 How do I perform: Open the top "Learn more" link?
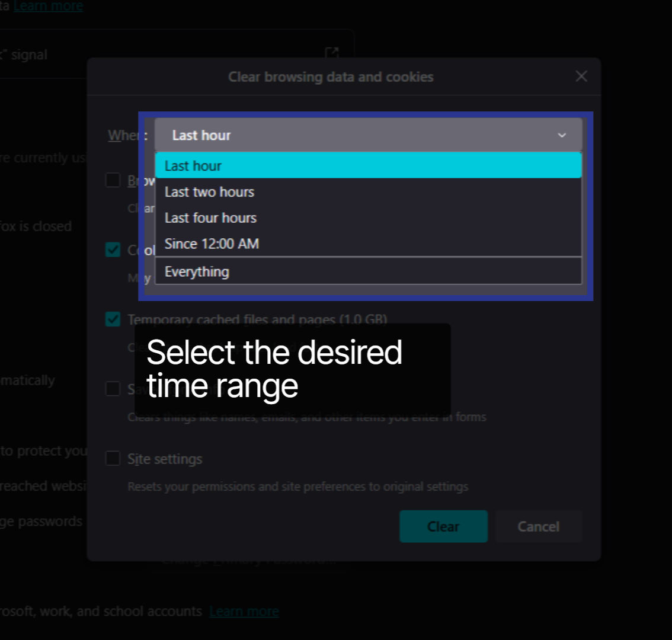pos(48,6)
